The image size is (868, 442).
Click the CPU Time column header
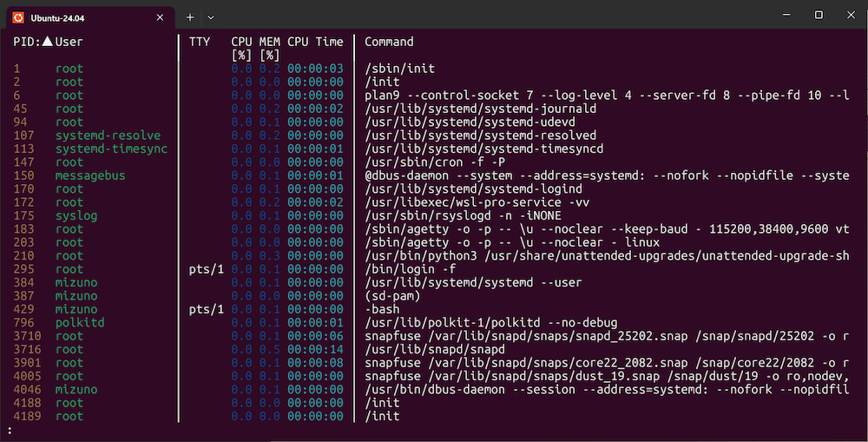coord(315,42)
